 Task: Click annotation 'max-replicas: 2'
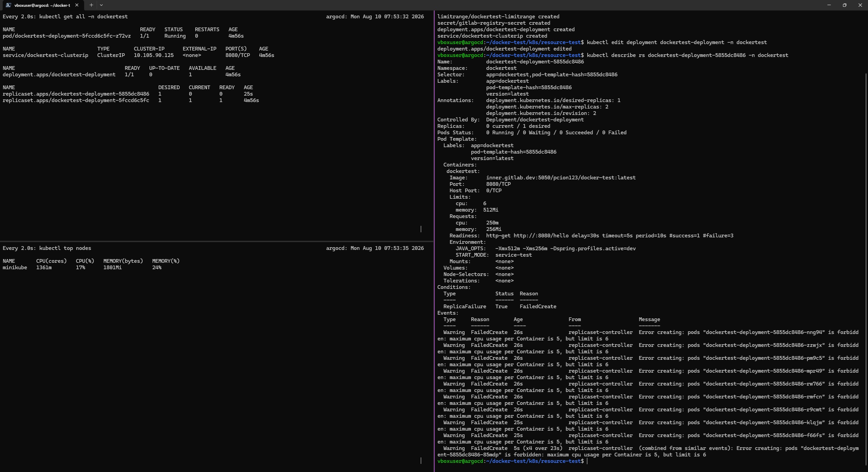[x=547, y=107]
